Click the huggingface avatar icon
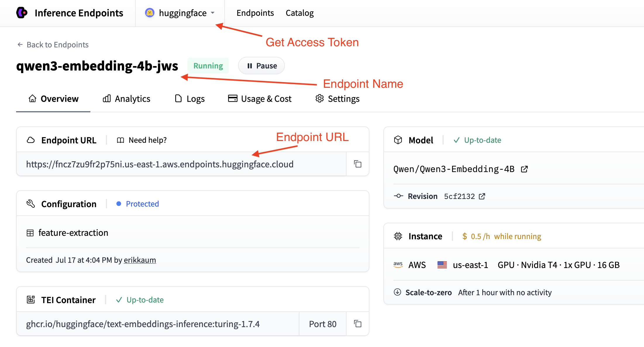 (x=150, y=13)
